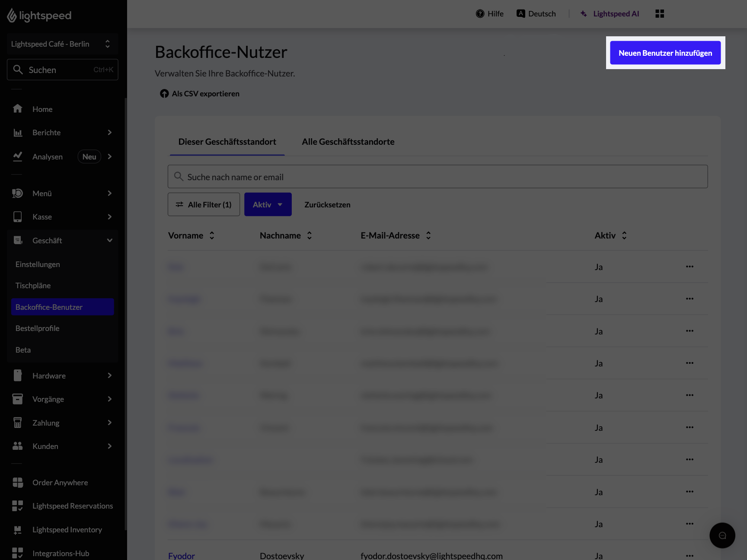
Task: Click the Berichte bar chart icon
Action: click(18, 133)
